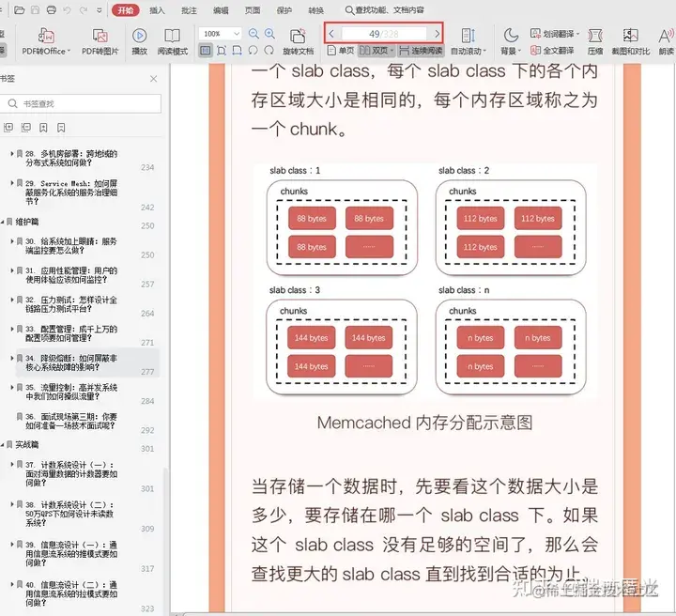Click the 全文翻译 tool
Image resolution: width=676 pixels, height=616 pixels.
(552, 51)
